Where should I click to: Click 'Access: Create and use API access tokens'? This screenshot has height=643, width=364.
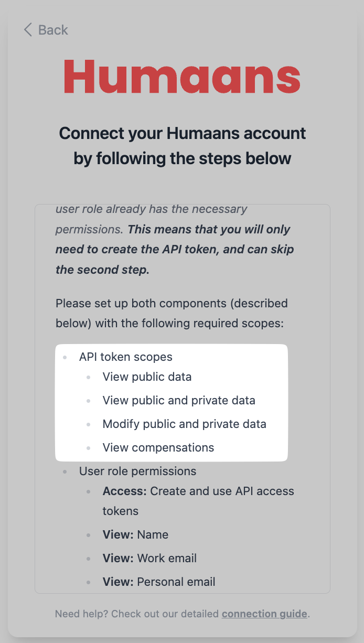(x=198, y=491)
